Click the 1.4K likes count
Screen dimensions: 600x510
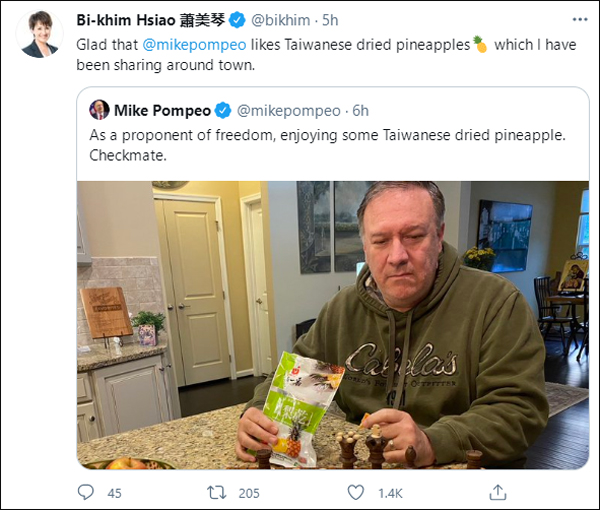[x=390, y=493]
